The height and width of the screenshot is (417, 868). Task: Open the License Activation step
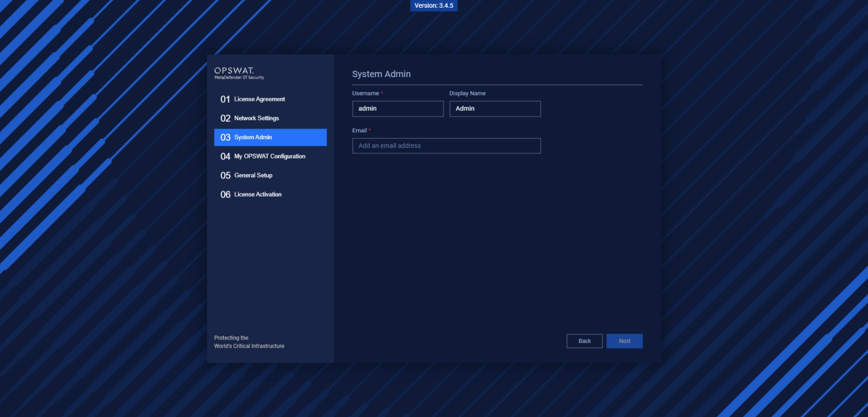[270, 194]
